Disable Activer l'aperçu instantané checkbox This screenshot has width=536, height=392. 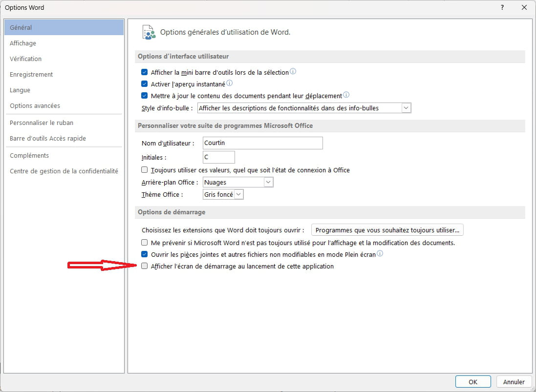point(145,84)
